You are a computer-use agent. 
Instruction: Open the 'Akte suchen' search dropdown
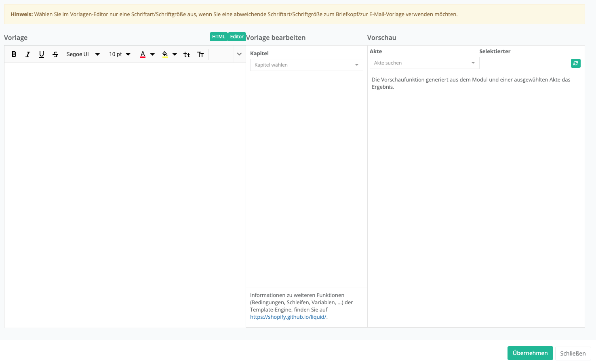click(x=424, y=63)
